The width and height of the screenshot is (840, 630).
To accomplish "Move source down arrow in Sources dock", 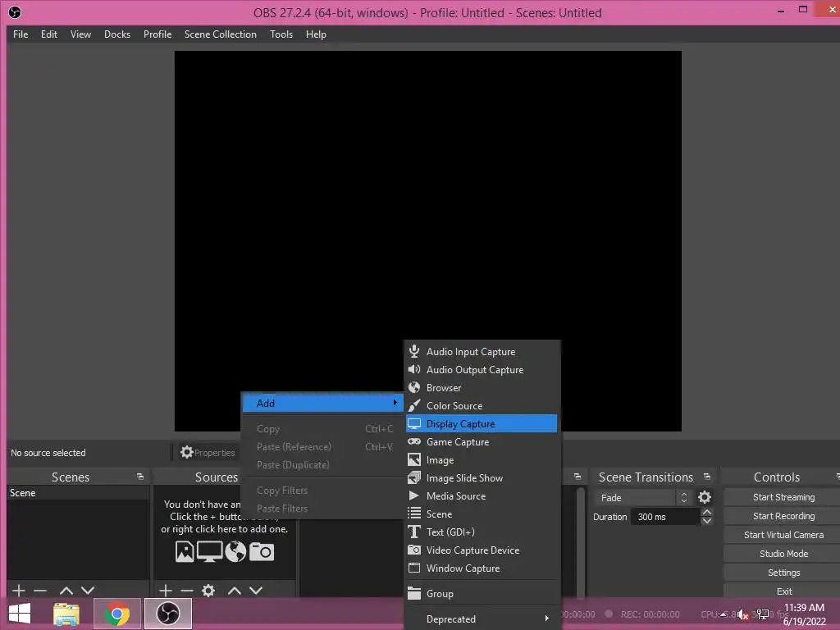I will [x=256, y=591].
